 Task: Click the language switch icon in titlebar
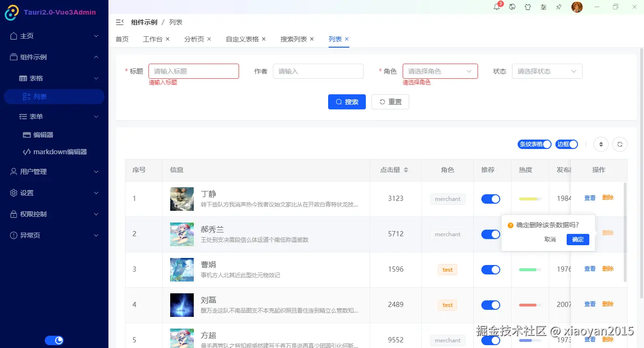512,7
